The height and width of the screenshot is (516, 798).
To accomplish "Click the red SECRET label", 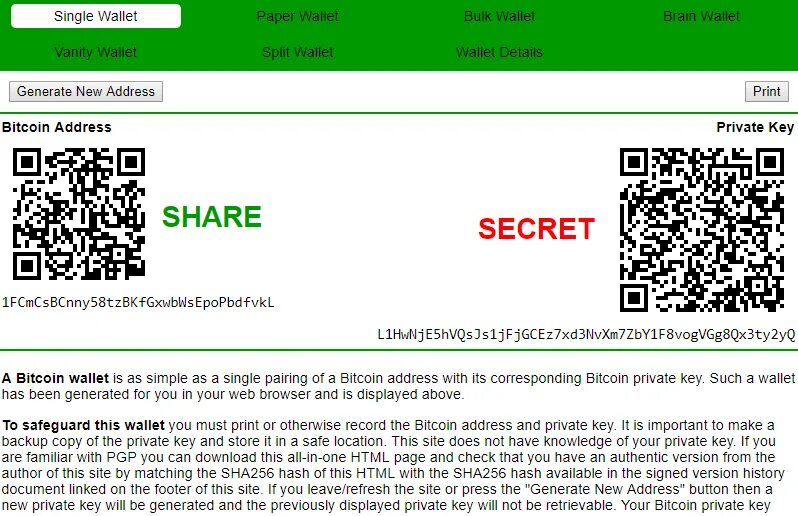I will pos(536,228).
